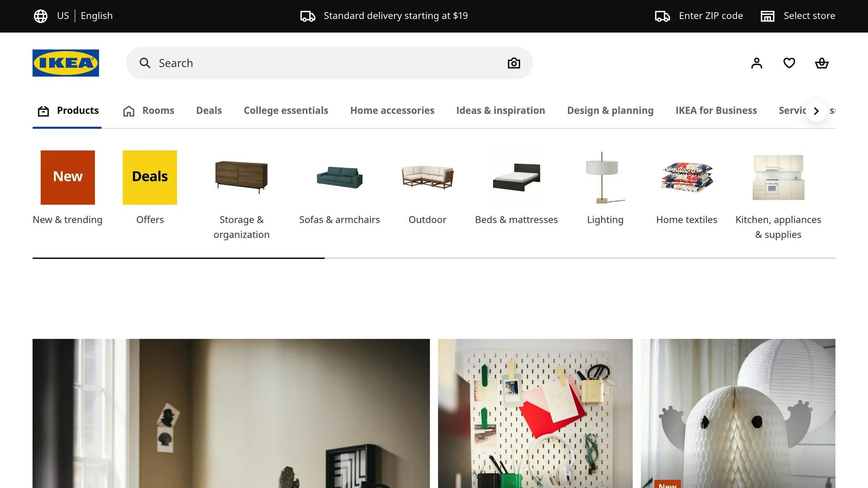Click the magnifying glass search icon
Image resolution: width=868 pixels, height=488 pixels.
[x=145, y=63]
